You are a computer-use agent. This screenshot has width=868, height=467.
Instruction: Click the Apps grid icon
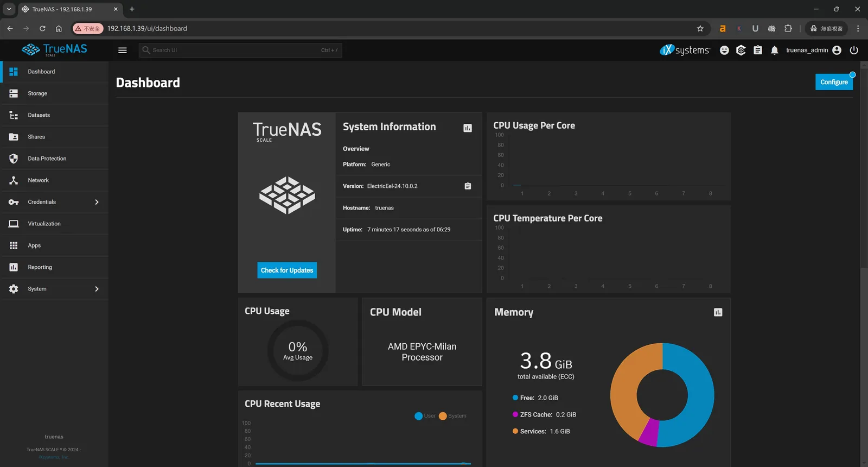(x=14, y=245)
